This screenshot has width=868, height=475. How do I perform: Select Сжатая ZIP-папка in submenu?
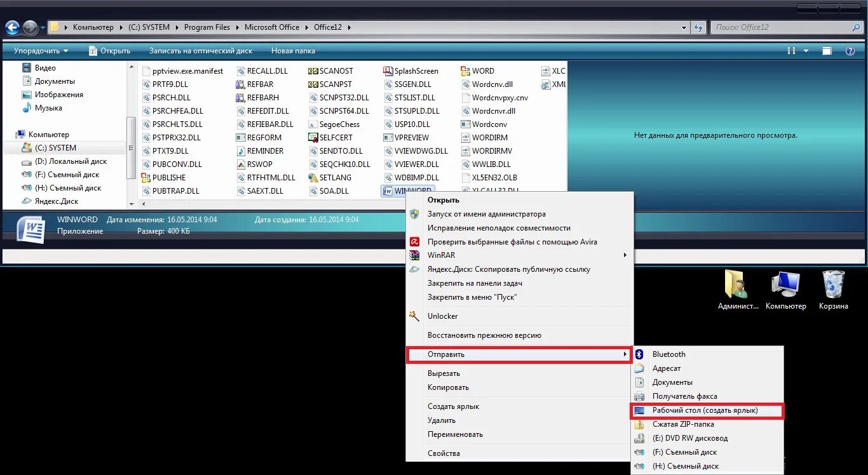707,424
